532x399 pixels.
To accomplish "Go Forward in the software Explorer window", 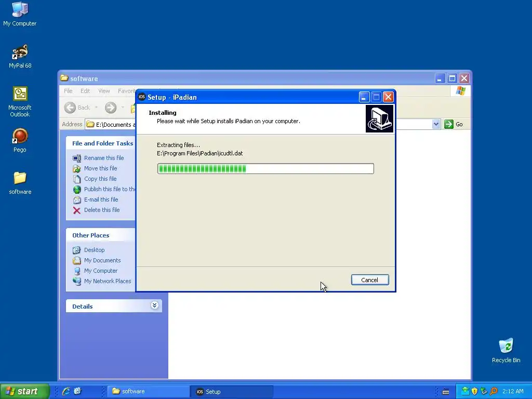I will [x=111, y=108].
